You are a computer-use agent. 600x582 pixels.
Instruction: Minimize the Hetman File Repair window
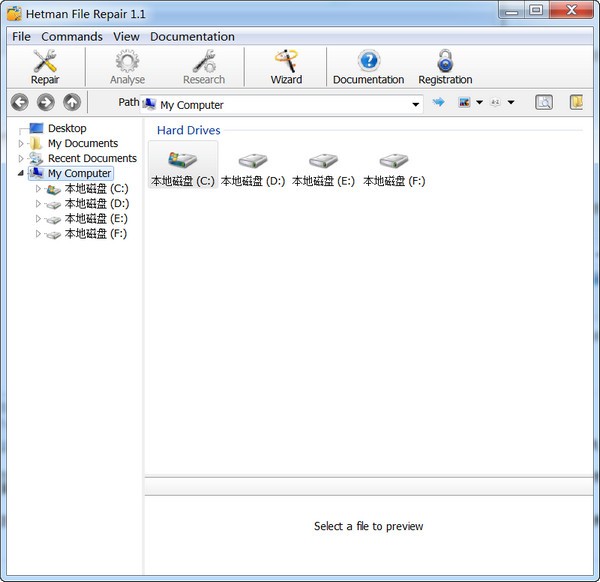511,10
